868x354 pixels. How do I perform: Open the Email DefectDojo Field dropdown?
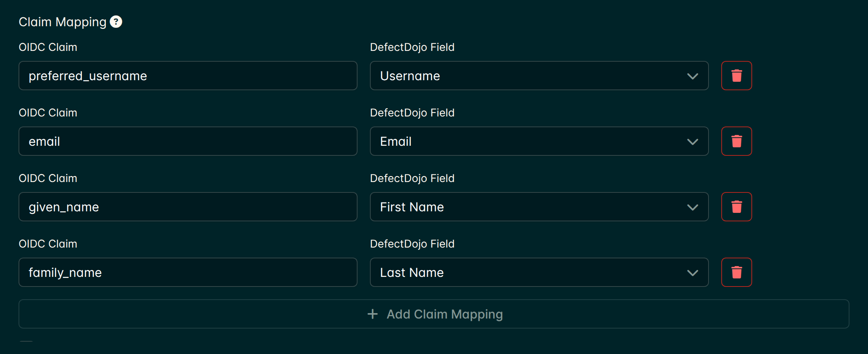point(539,141)
